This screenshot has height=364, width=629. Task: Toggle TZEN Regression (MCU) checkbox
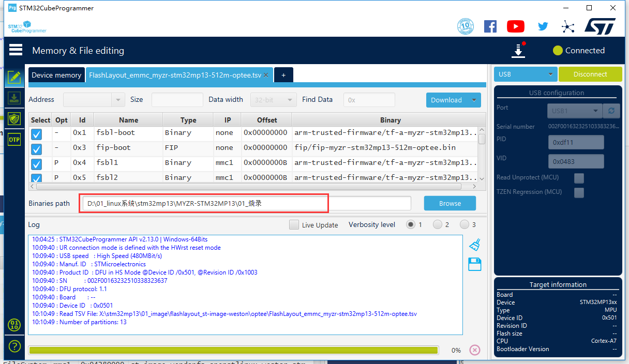579,192
